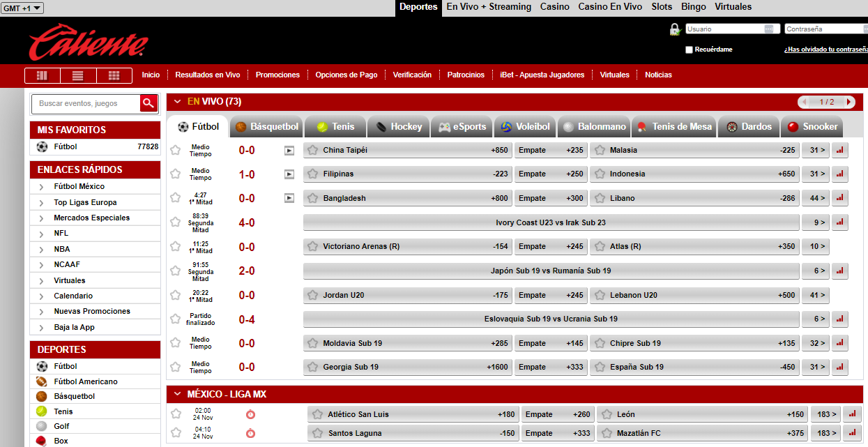Open live stream for China Taipéi match
This screenshot has height=447, width=868.
[289, 150]
